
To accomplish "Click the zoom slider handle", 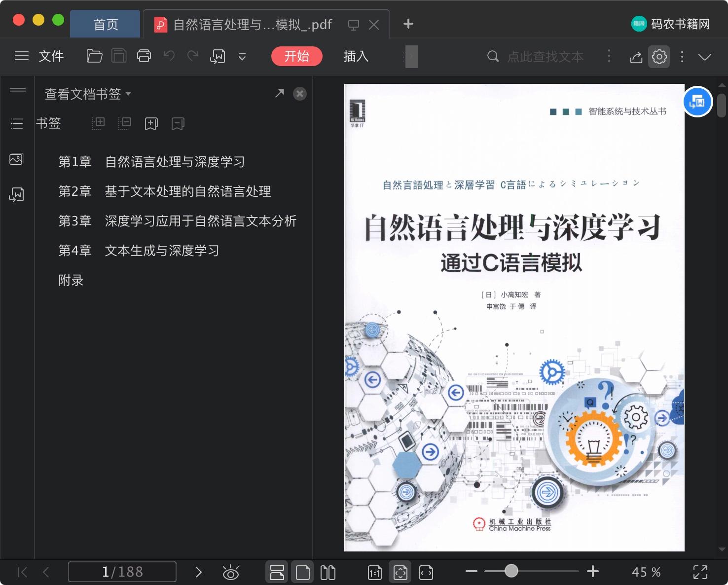I will [511, 571].
